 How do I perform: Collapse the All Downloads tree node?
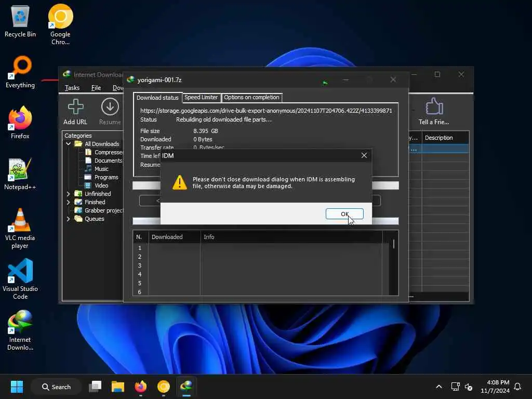[x=68, y=144]
